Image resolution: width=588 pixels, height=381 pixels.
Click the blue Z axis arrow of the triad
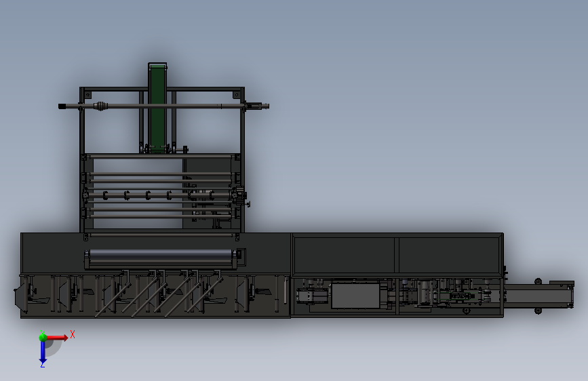[x=43, y=353]
